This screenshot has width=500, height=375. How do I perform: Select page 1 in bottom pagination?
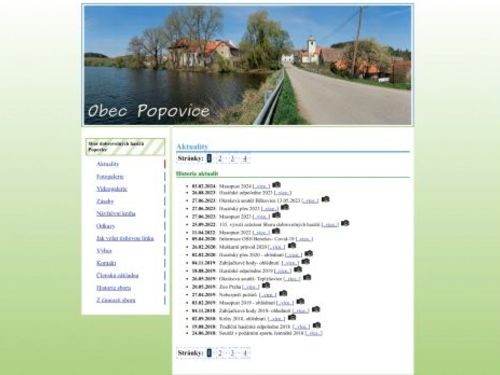click(209, 353)
